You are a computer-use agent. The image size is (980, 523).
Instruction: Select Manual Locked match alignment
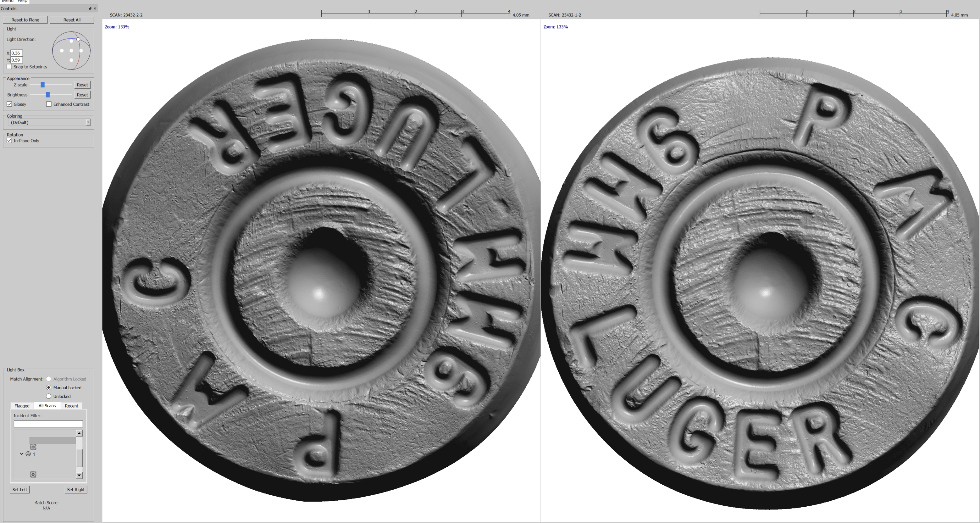point(49,387)
